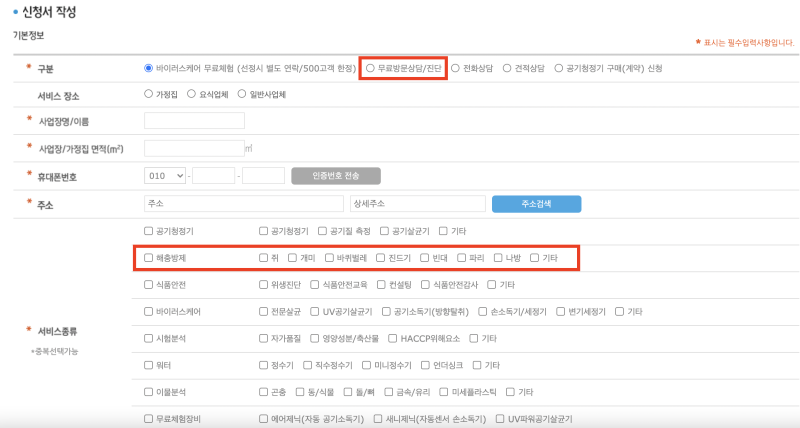The height and width of the screenshot is (428, 800).
Task: Select 무료방문상담/진단 radio option
Action: tap(370, 68)
